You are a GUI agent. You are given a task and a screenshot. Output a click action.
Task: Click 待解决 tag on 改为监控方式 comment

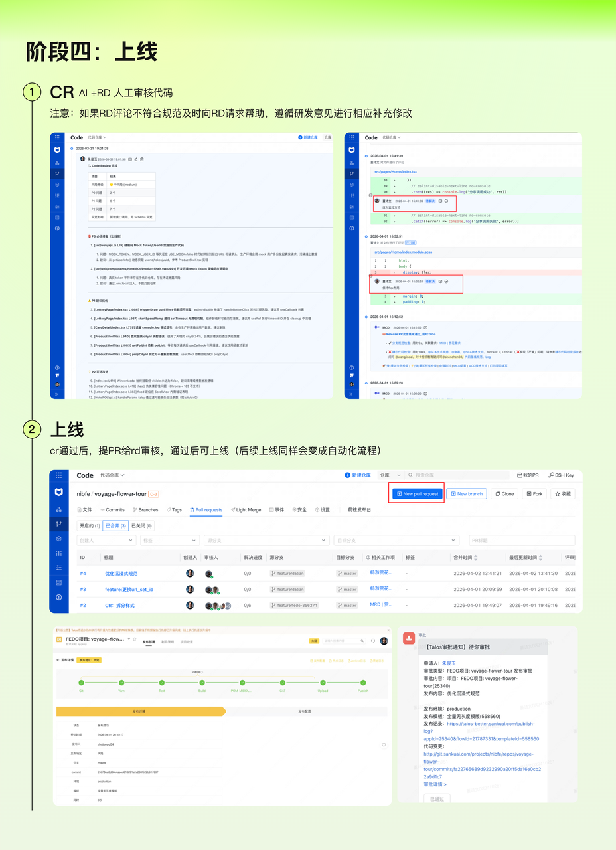pyautogui.click(x=430, y=200)
